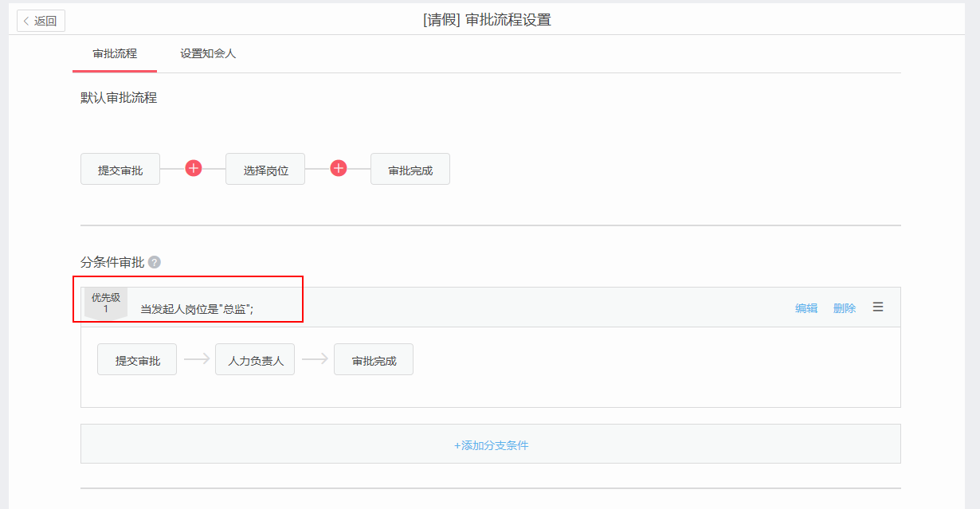Click the page title [请假] 审批流程设置
Image resolution: width=980 pixels, height=509 pixels.
point(487,20)
